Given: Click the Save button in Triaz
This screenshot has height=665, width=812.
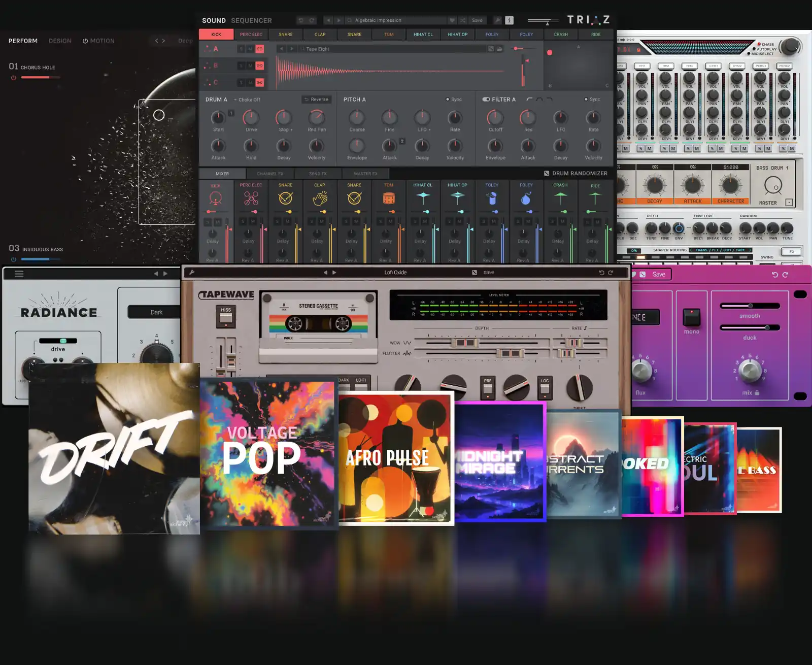Looking at the screenshot, I should 476,20.
